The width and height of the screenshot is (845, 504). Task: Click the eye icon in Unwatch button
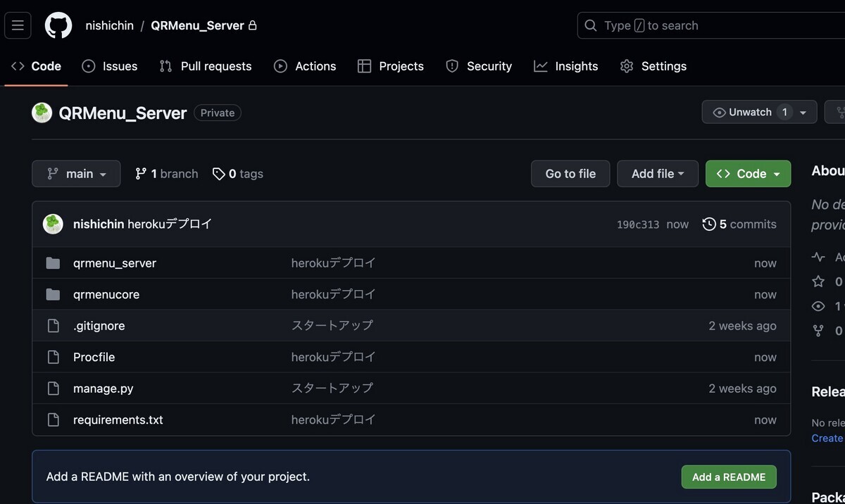pos(719,113)
